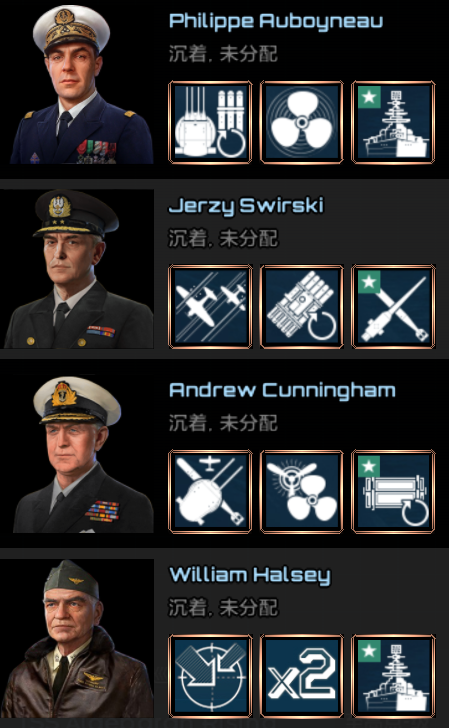The width and height of the screenshot is (449, 728).
Task: Select Cunningham's turret and plane skill icon
Action: (210, 491)
